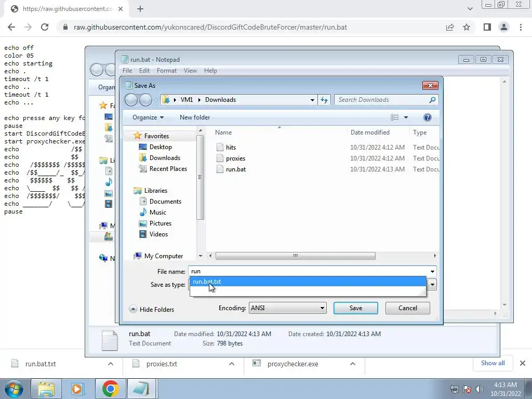Click the Forward arrow in Save As dialog
This screenshot has width=532, height=399.
145,100
